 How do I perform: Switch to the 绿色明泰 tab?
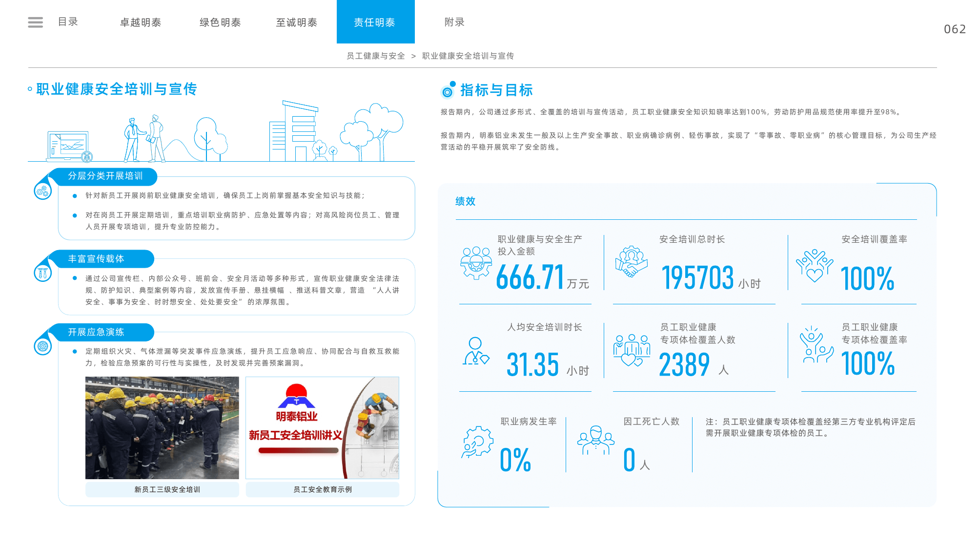tap(220, 22)
